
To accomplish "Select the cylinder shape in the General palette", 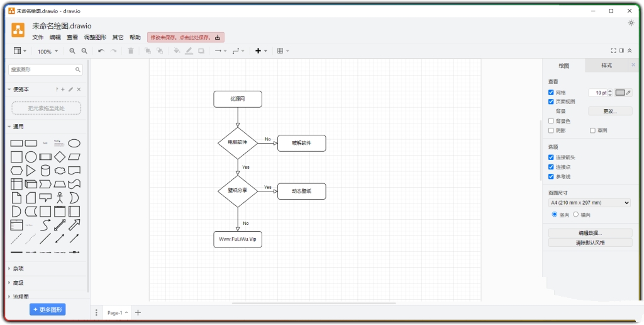I will (45, 170).
